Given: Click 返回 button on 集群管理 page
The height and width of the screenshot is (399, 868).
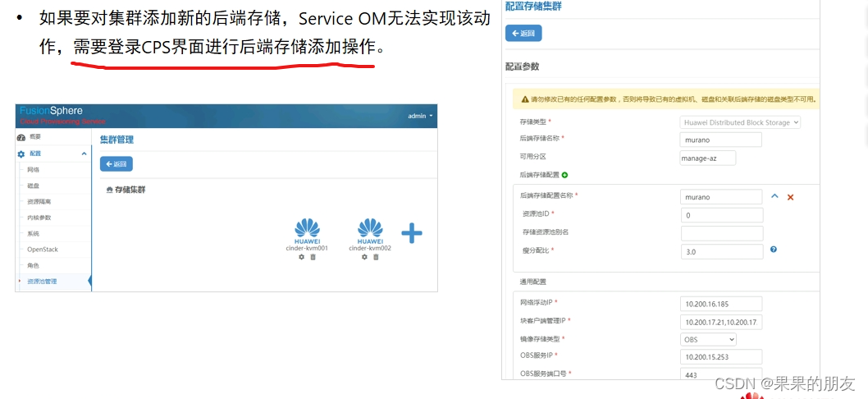Looking at the screenshot, I should (116, 164).
